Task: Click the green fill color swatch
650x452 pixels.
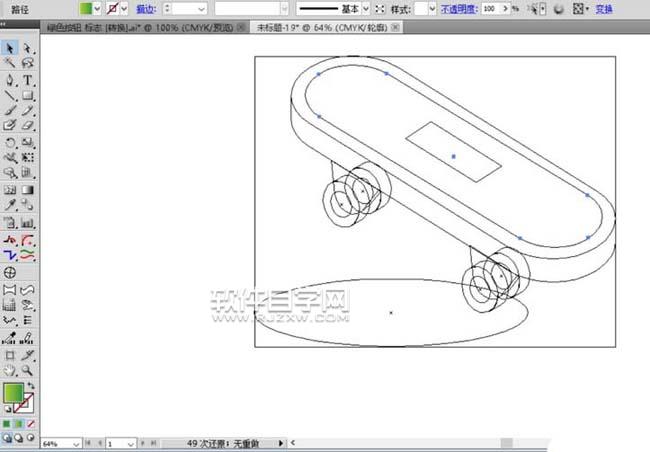Action: [x=13, y=393]
